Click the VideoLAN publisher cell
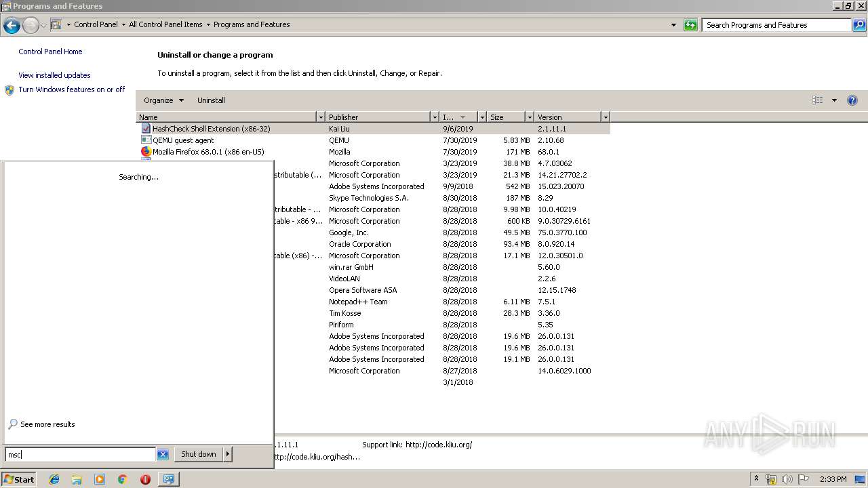Image resolution: width=868 pixels, height=488 pixels. (344, 279)
